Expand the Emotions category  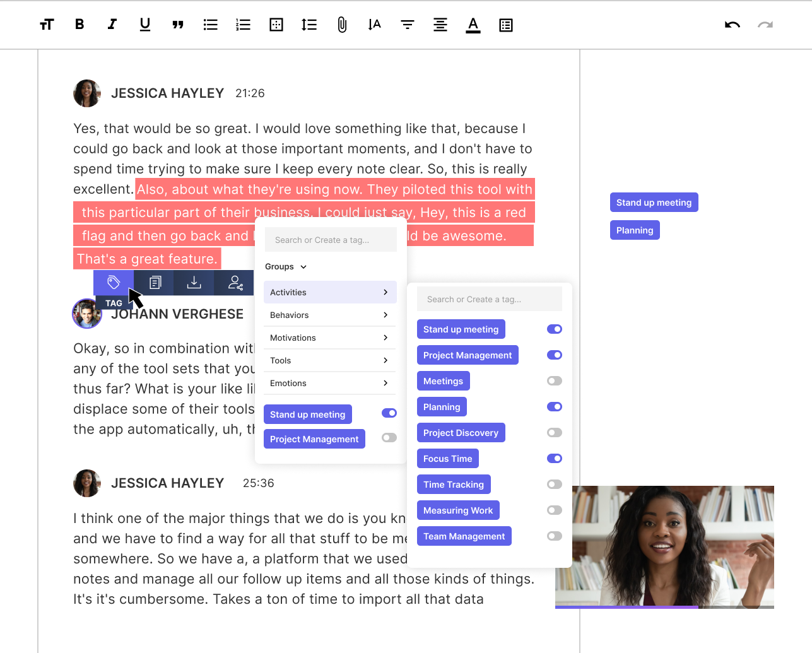click(288, 383)
